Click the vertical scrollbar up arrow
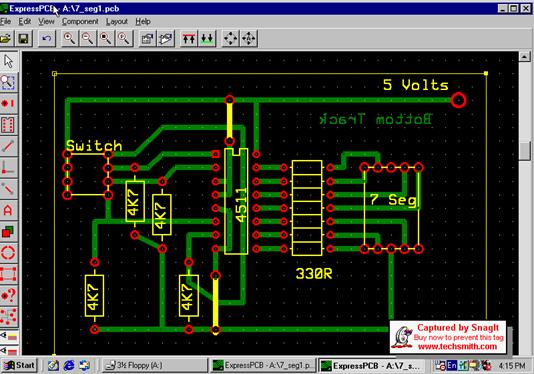 525,57
